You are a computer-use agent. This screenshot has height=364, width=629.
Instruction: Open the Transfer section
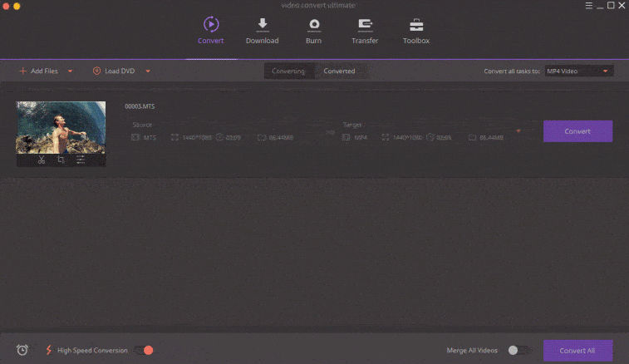(x=365, y=31)
